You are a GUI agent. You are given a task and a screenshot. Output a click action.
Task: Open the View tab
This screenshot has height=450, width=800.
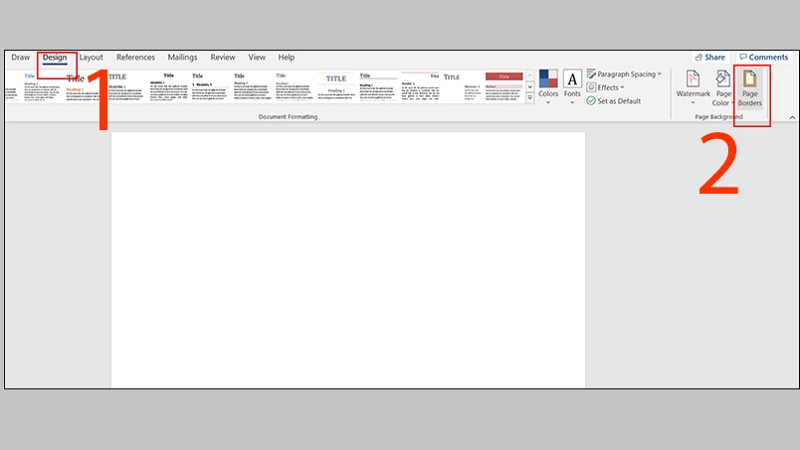click(257, 57)
